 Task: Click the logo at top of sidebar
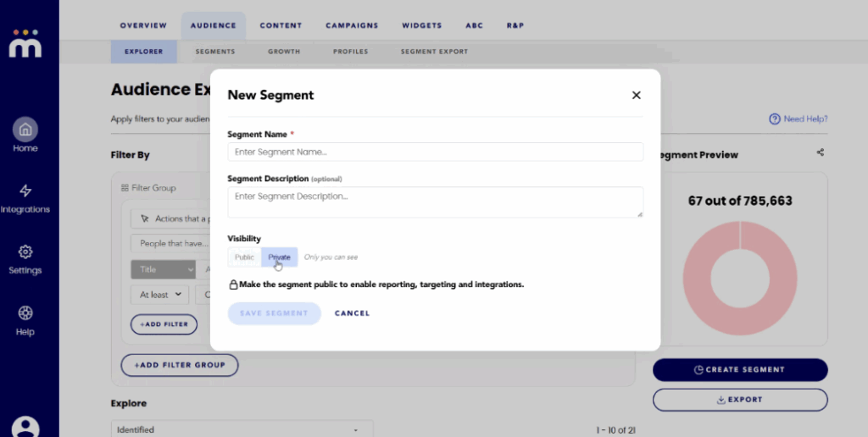tap(25, 42)
